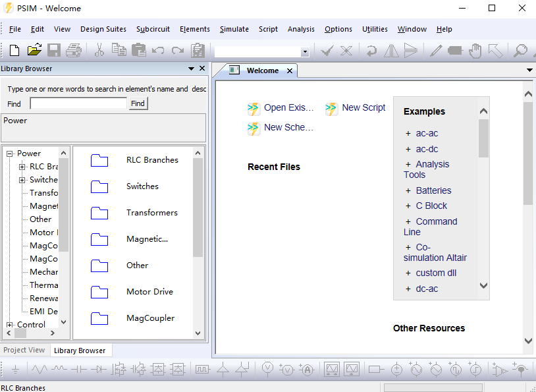Screen dimensions: 536x392
Task: Switch to the Project View tab
Action: [24, 350]
